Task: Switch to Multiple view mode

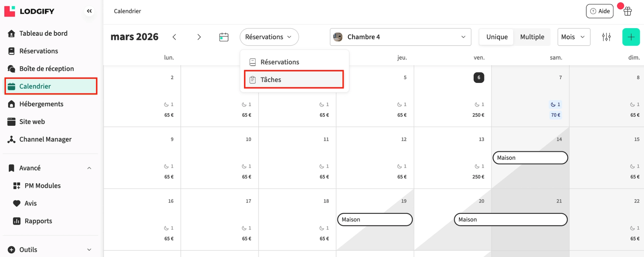Action: click(532, 37)
